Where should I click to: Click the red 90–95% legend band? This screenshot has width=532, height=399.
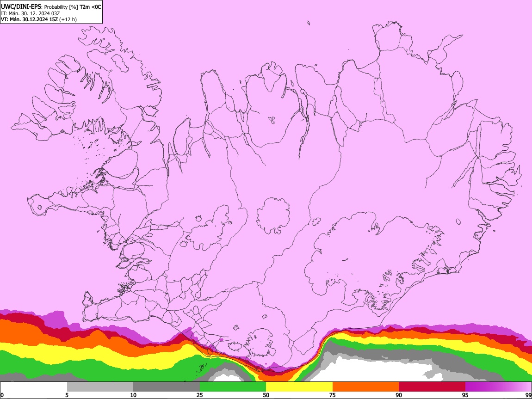432,387
